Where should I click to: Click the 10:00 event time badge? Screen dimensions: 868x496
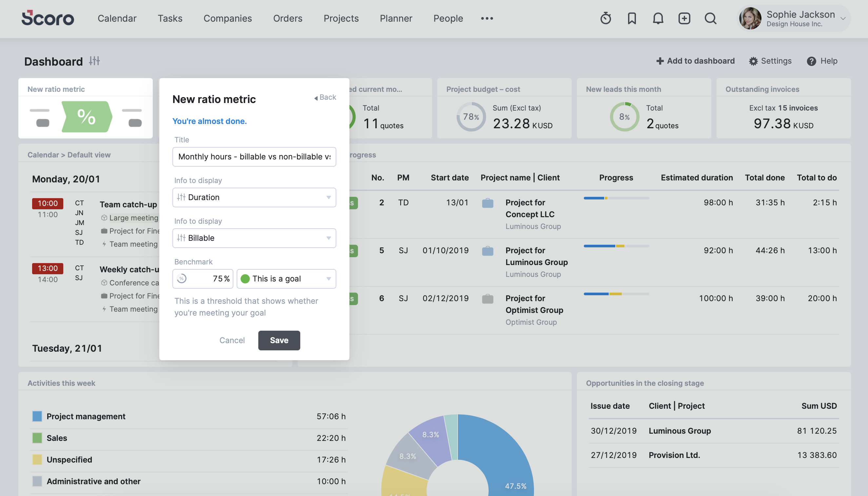[48, 203]
